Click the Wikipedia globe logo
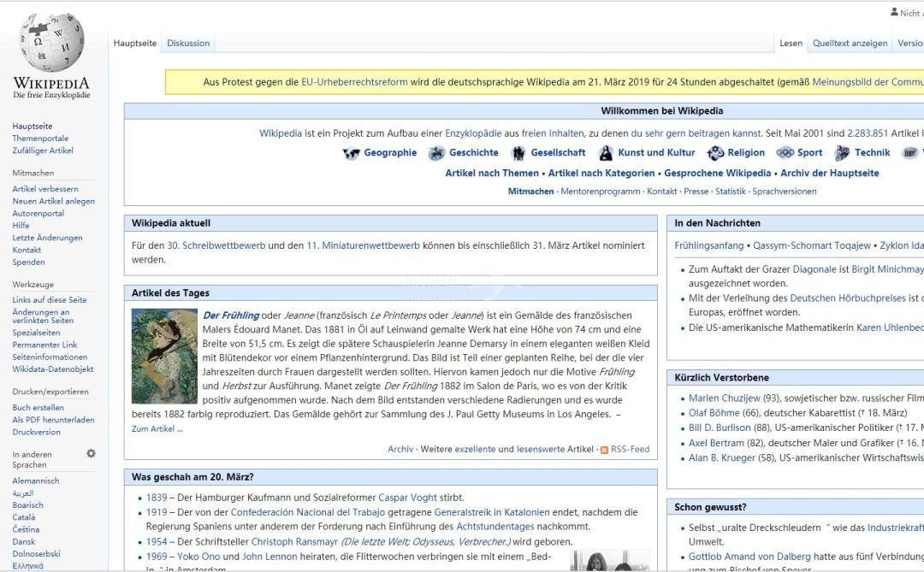 [51, 44]
